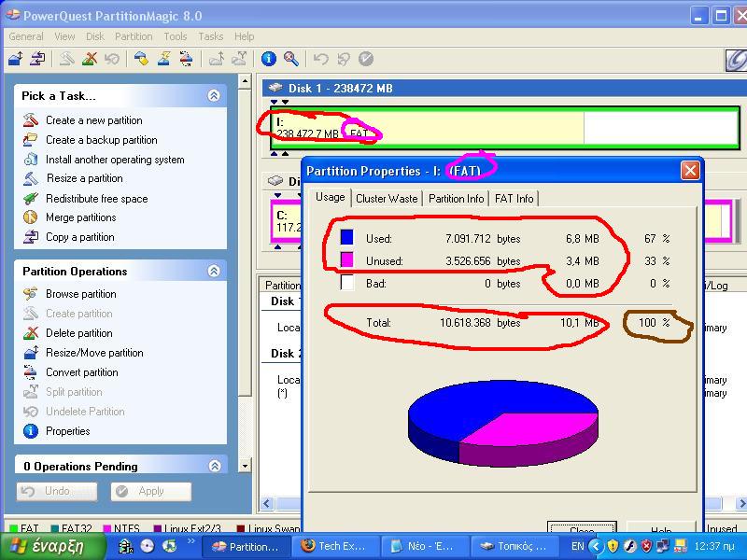Click the icon beside Create a new partition

pyautogui.click(x=31, y=120)
